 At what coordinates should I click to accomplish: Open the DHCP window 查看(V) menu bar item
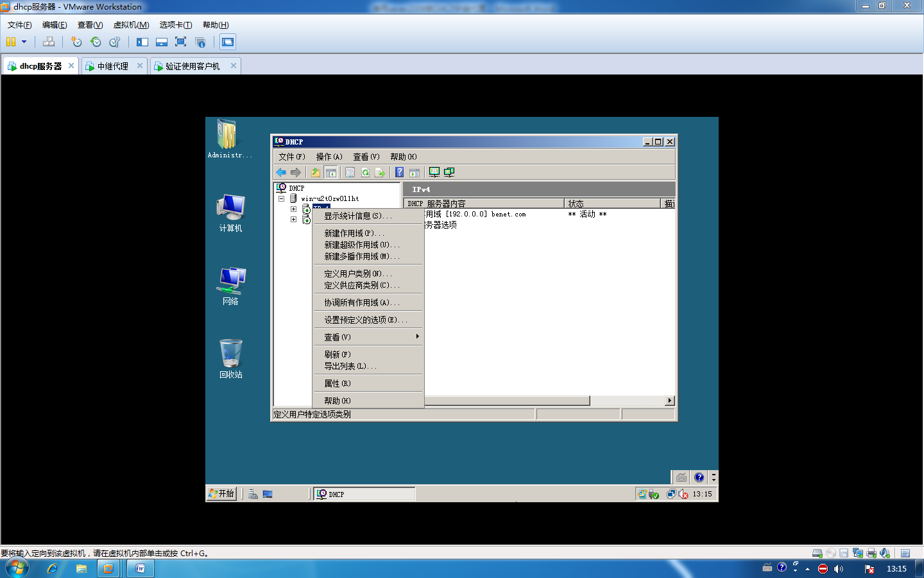coord(366,157)
